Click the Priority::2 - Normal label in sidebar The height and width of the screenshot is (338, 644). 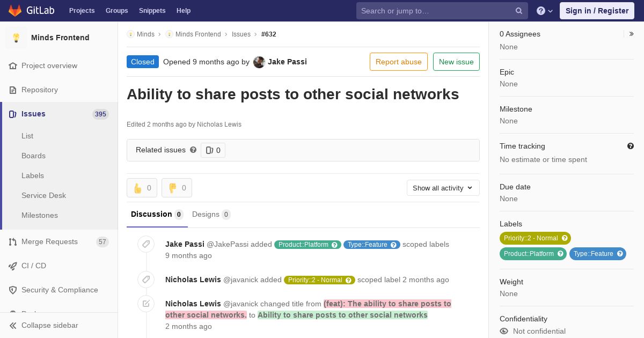tap(535, 238)
